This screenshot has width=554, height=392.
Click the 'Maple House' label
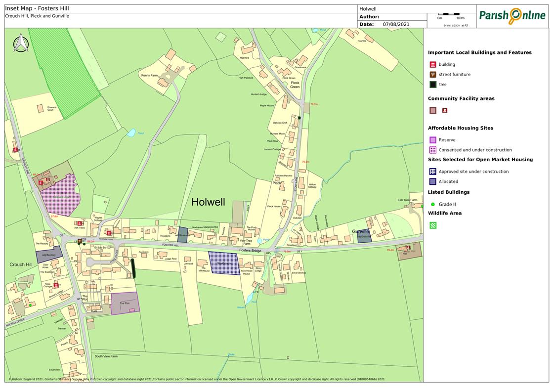point(267,105)
